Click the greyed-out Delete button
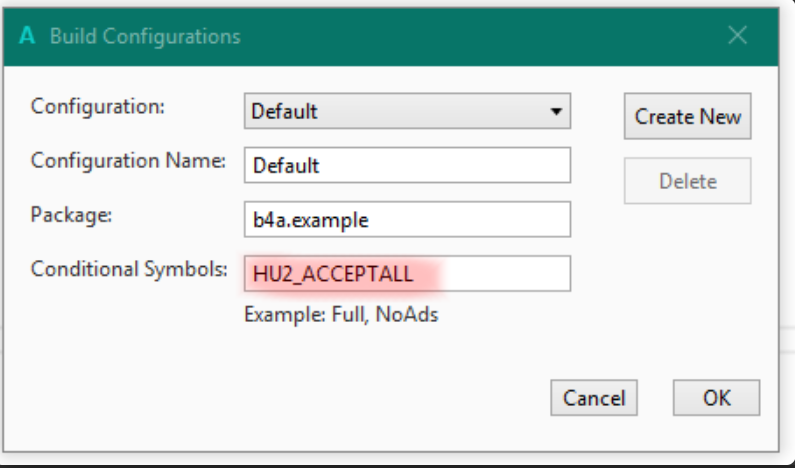This screenshot has height=468, width=795. point(687,182)
